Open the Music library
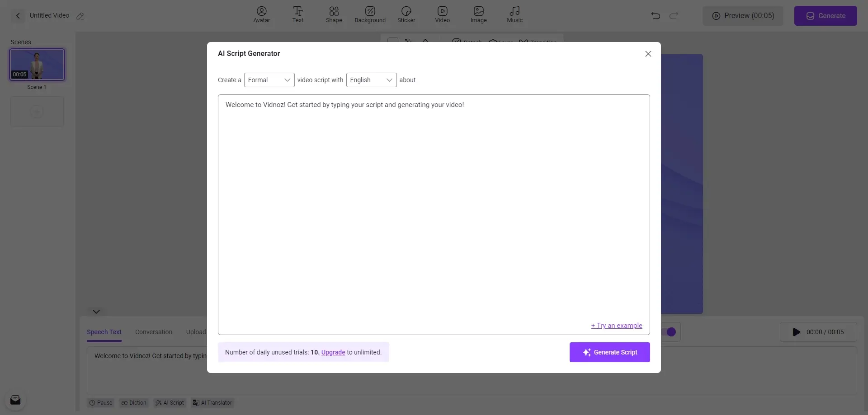The image size is (868, 415). [x=514, y=14]
